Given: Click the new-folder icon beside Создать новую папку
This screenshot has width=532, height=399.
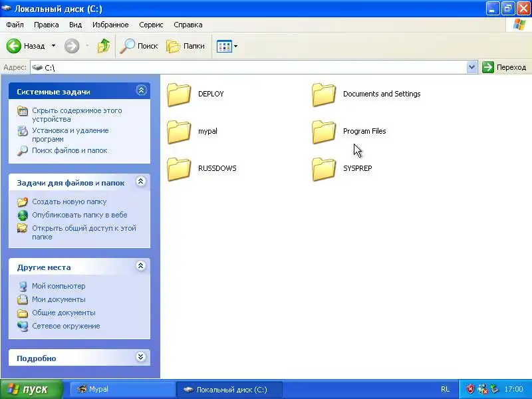Looking at the screenshot, I should [x=23, y=202].
